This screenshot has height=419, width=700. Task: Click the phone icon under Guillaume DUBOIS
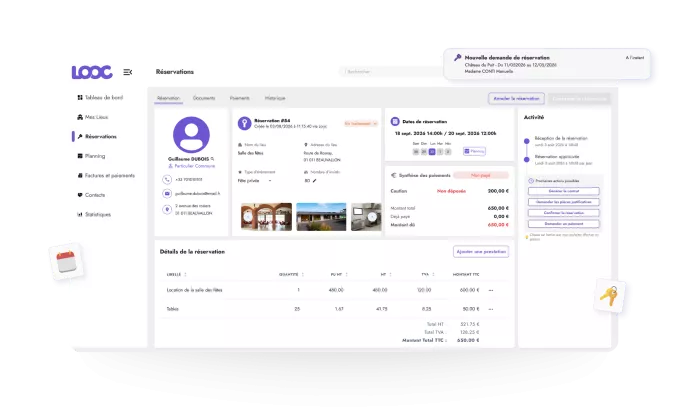pyautogui.click(x=167, y=179)
